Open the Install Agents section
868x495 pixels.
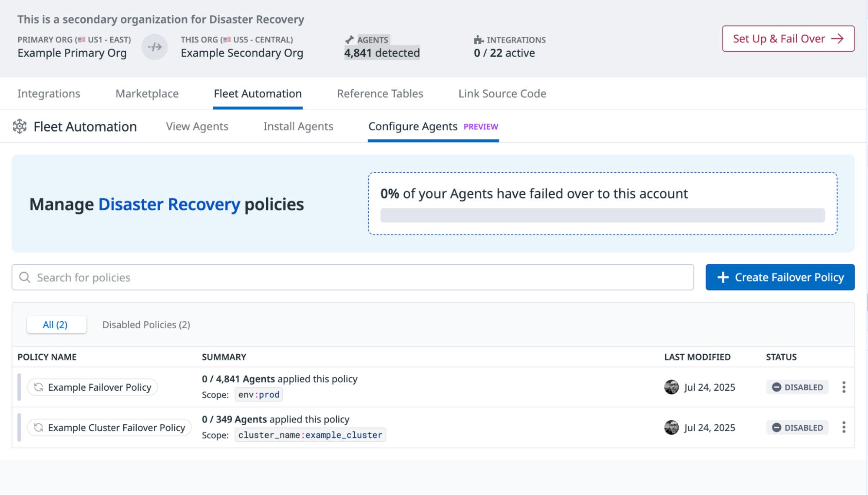point(298,126)
